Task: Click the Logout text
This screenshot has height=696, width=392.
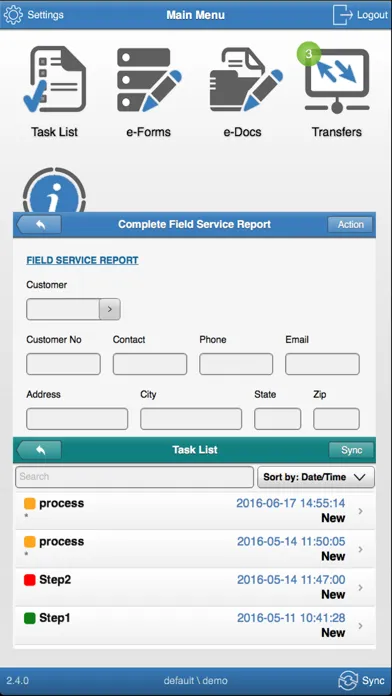Action: click(x=372, y=15)
